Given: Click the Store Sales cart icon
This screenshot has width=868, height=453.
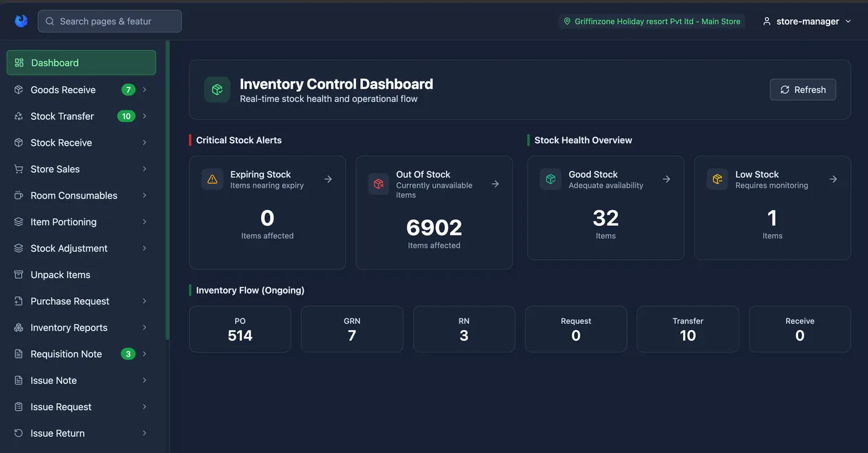Looking at the screenshot, I should coord(19,169).
